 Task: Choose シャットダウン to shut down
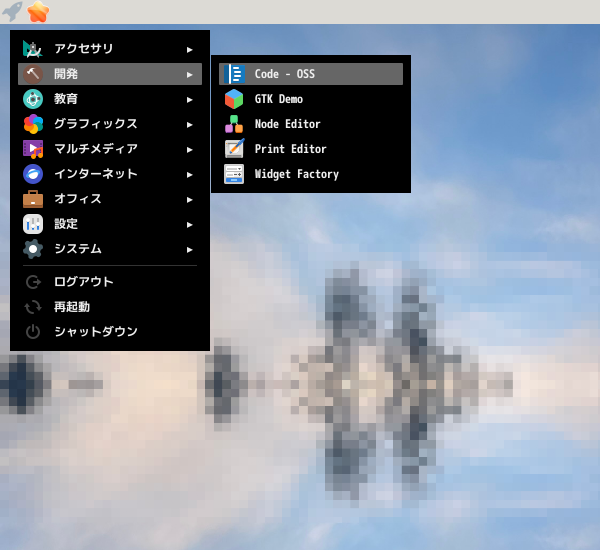pyautogui.click(x=110, y=332)
